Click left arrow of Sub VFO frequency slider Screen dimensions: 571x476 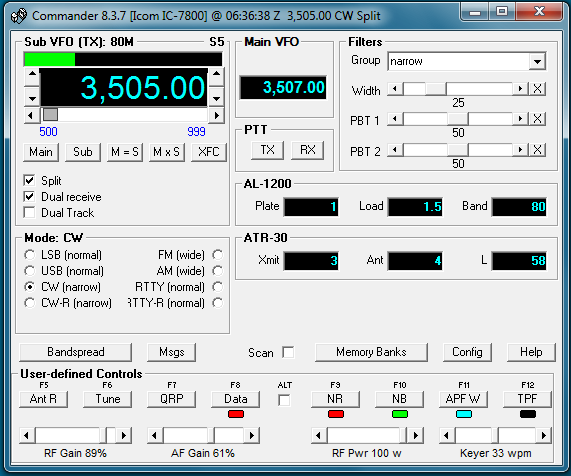pyautogui.click(x=31, y=115)
